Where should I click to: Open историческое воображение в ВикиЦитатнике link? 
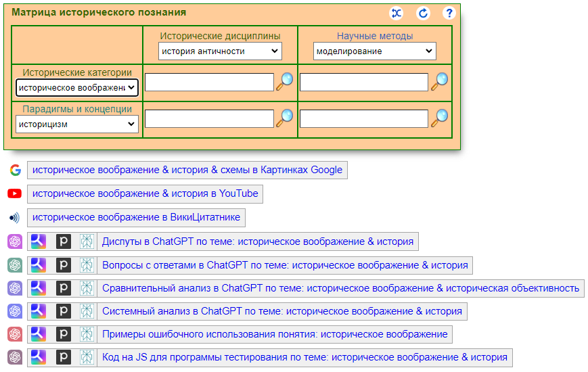coord(136,218)
